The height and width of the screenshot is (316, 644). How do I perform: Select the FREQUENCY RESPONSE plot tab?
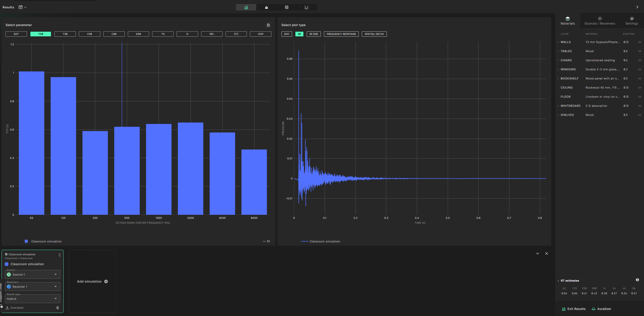(341, 34)
